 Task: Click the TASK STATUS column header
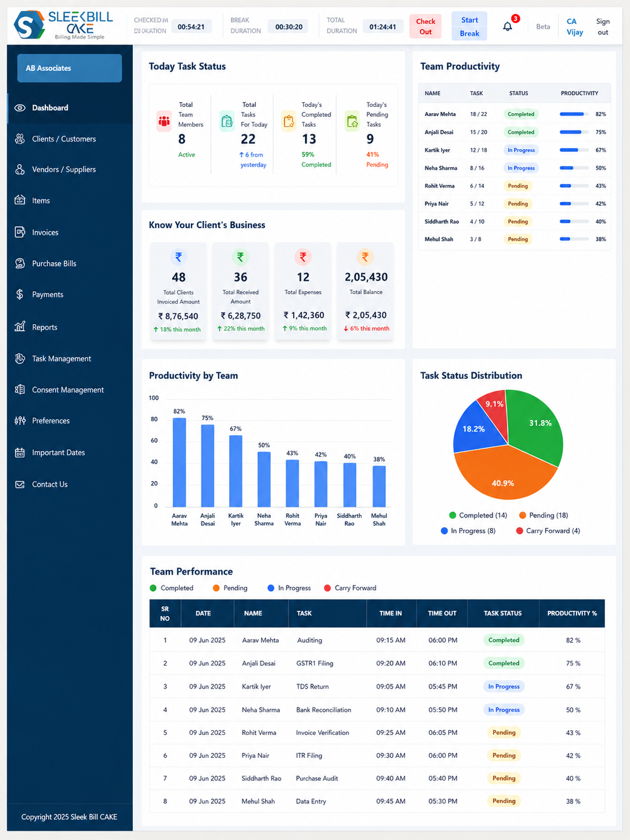pos(503,613)
